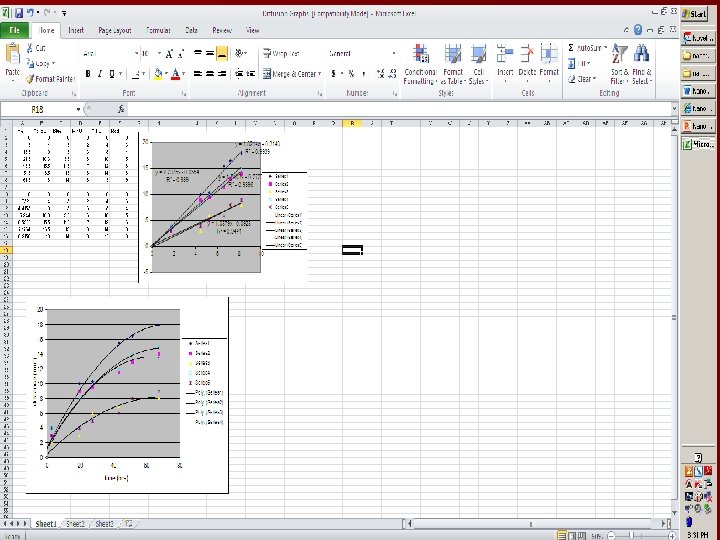Open Excel Help question mark
Image resolution: width=720 pixels, height=540 pixels.
pyautogui.click(x=638, y=30)
